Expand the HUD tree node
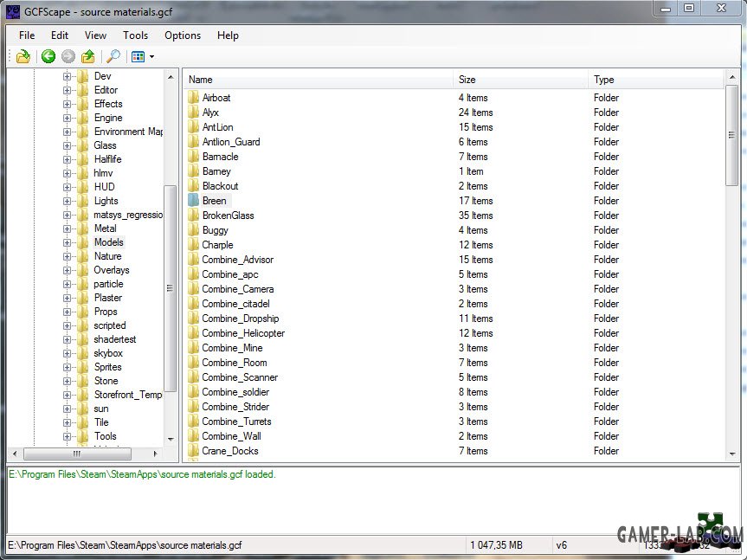 click(67, 187)
